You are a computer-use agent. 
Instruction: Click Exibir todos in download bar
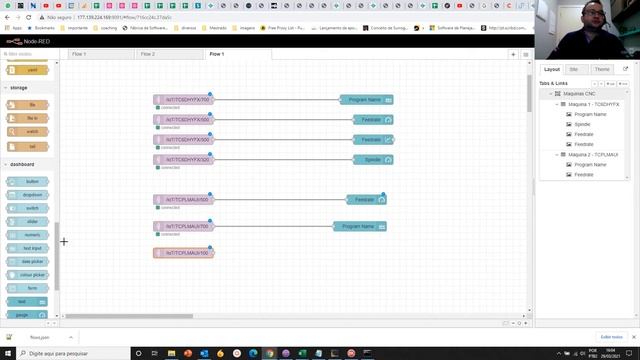[x=611, y=337]
